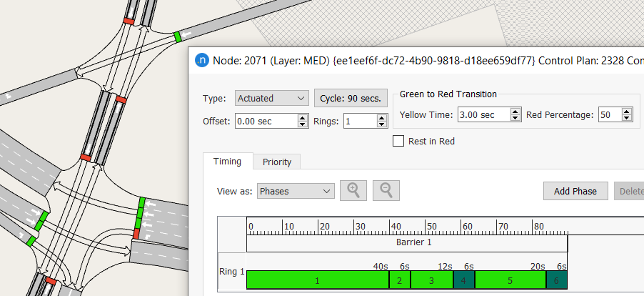The image size is (644, 296).
Task: Click the blue node icon in title bar
Action: pos(201,61)
